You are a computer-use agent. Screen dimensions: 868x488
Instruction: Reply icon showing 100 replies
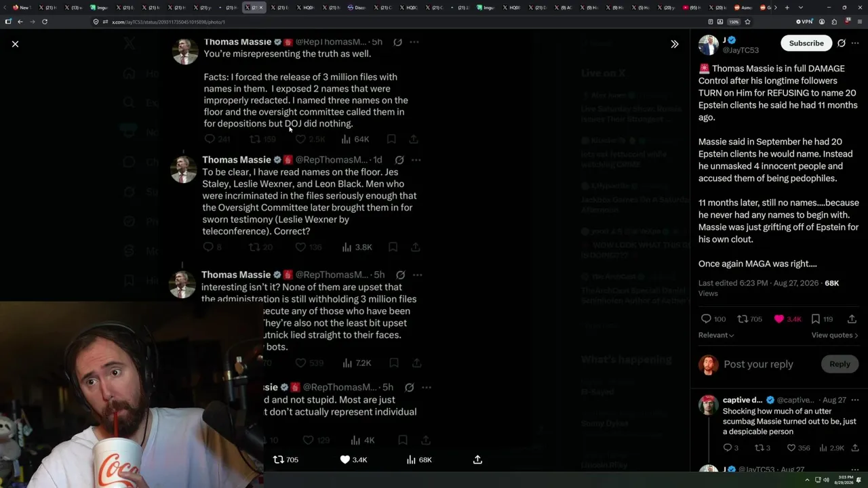[x=713, y=319]
